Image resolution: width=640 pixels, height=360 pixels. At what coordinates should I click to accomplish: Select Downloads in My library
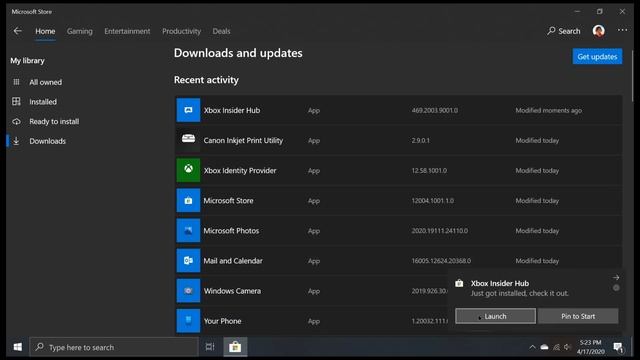click(47, 141)
